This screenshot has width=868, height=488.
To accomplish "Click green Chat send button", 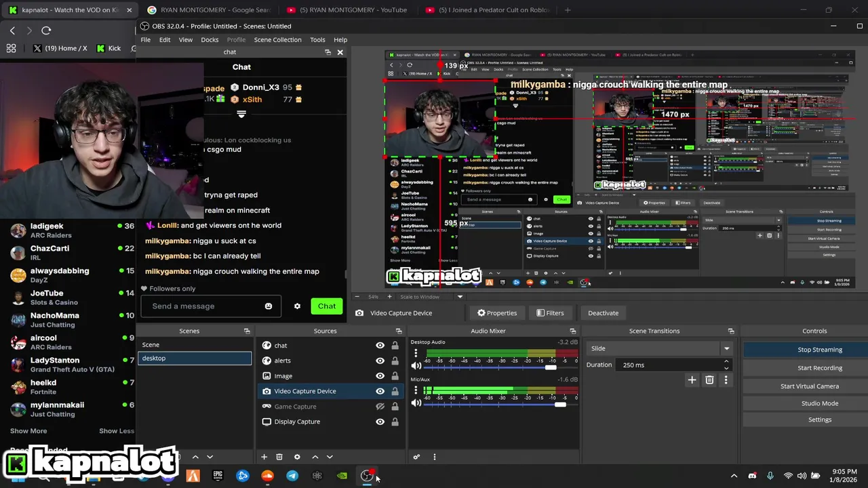I will click(327, 306).
